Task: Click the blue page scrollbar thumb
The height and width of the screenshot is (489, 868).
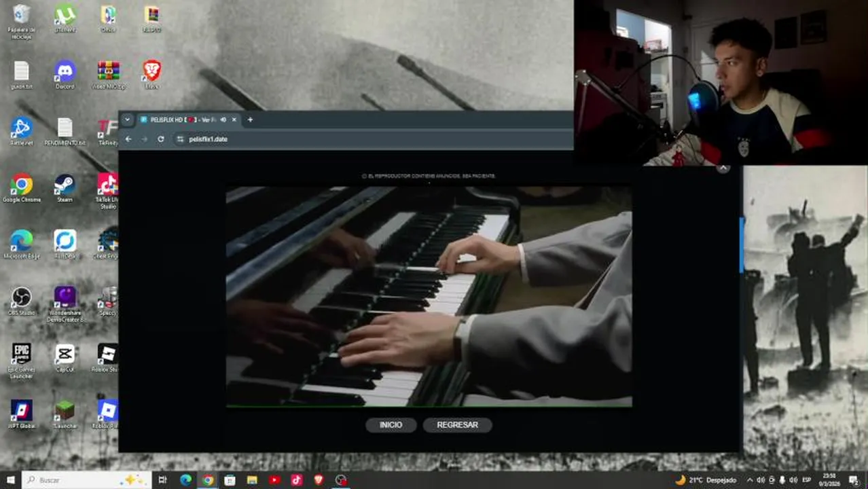Action: coord(742,244)
